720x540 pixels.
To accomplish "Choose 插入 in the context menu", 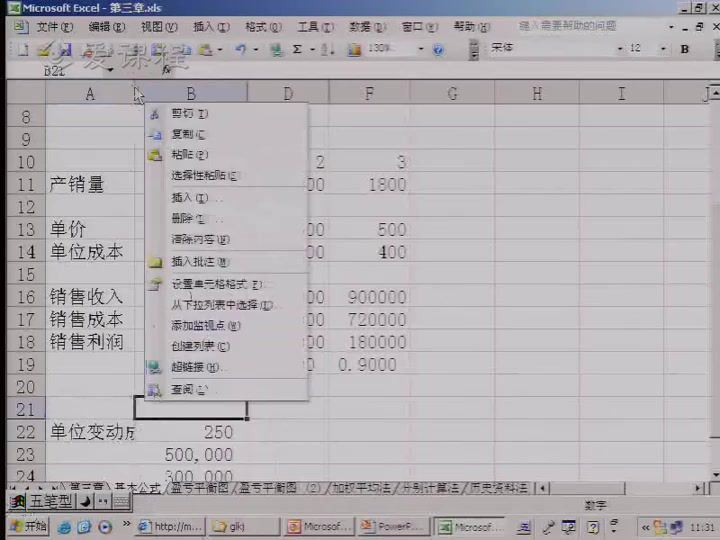I will click(x=227, y=198).
